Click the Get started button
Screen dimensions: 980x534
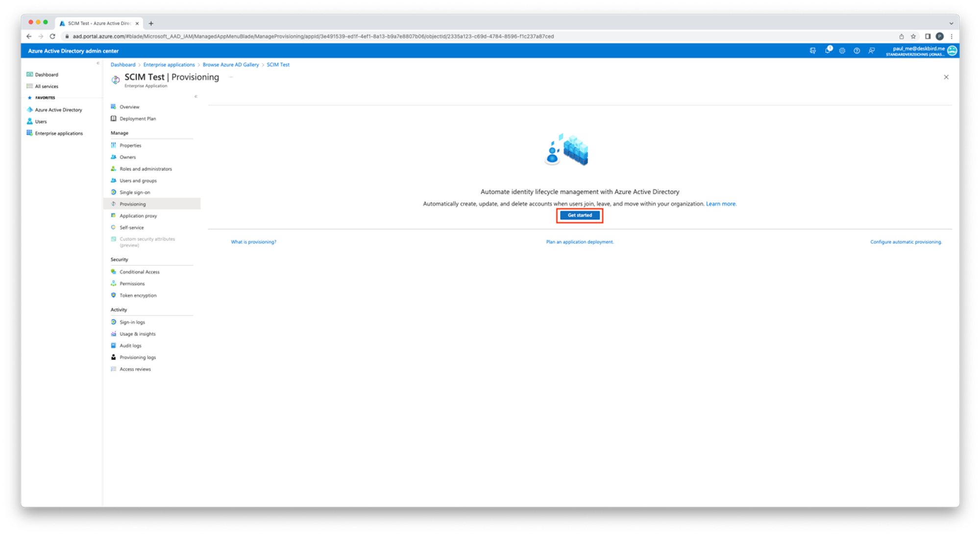click(x=580, y=215)
